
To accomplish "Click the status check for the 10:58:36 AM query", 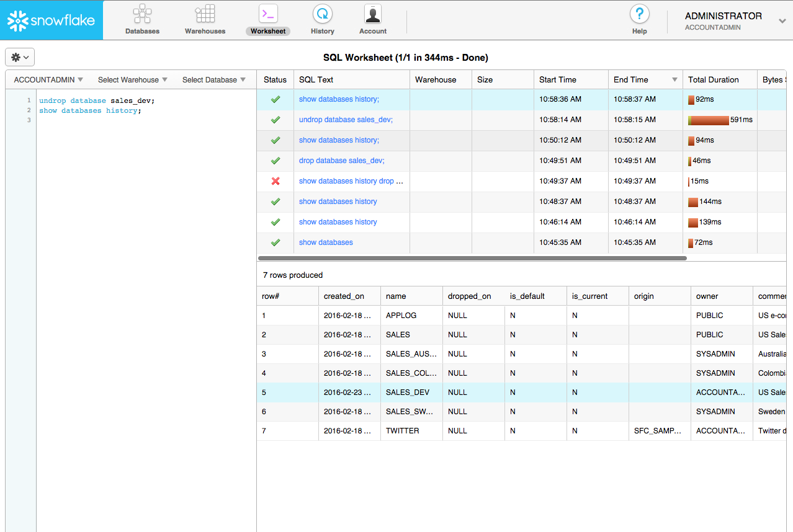I will [276, 99].
